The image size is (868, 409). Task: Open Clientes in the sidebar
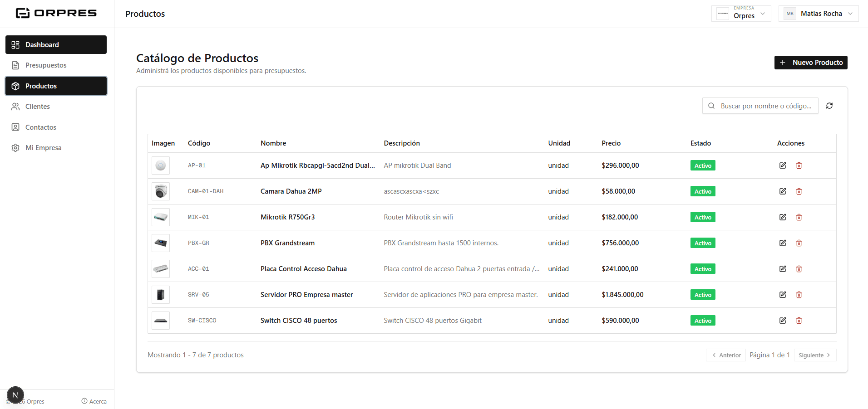pyautogui.click(x=56, y=107)
